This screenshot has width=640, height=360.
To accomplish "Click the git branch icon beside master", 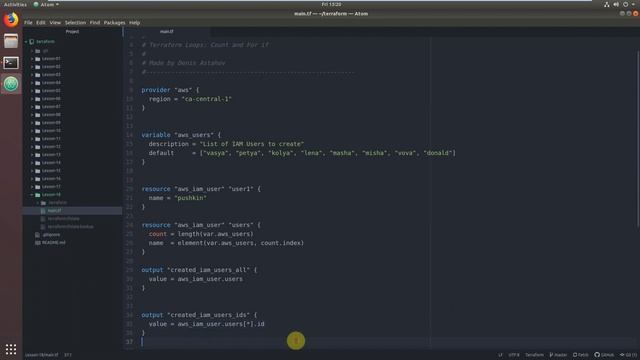I will click(x=551, y=355).
